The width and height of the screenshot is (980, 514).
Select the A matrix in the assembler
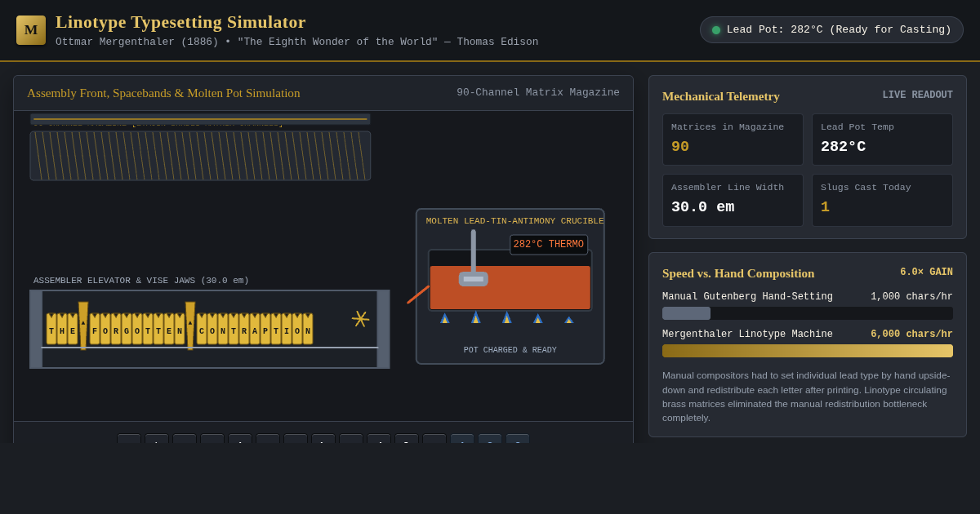(255, 329)
